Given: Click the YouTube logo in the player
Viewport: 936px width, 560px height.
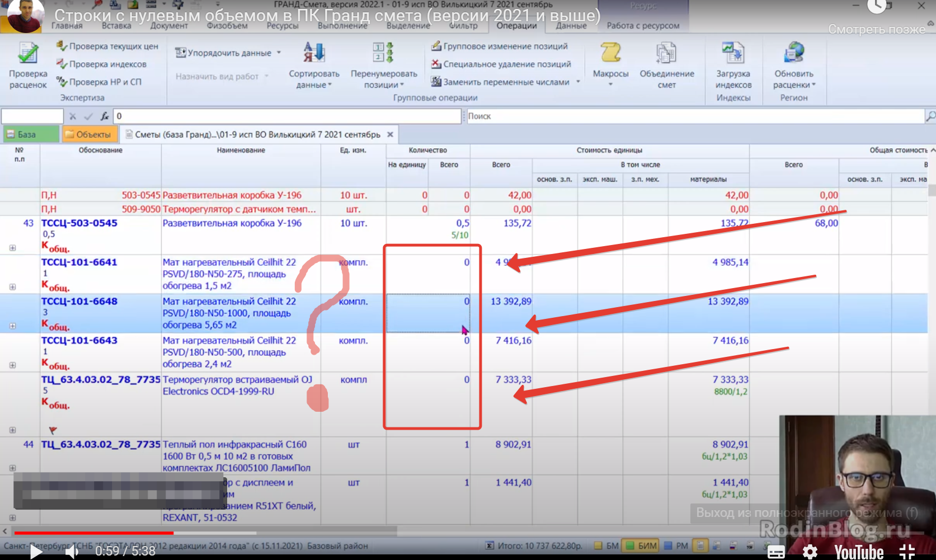Looking at the screenshot, I should (859, 552).
